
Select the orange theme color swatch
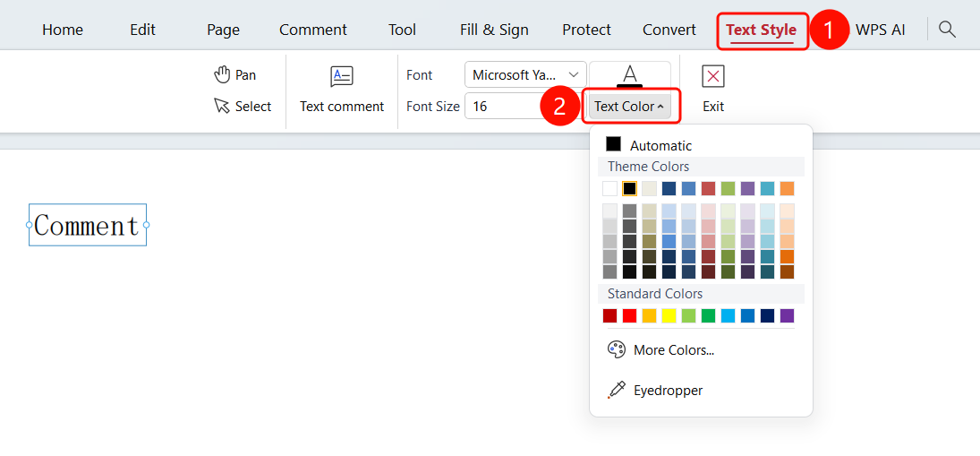coord(787,188)
